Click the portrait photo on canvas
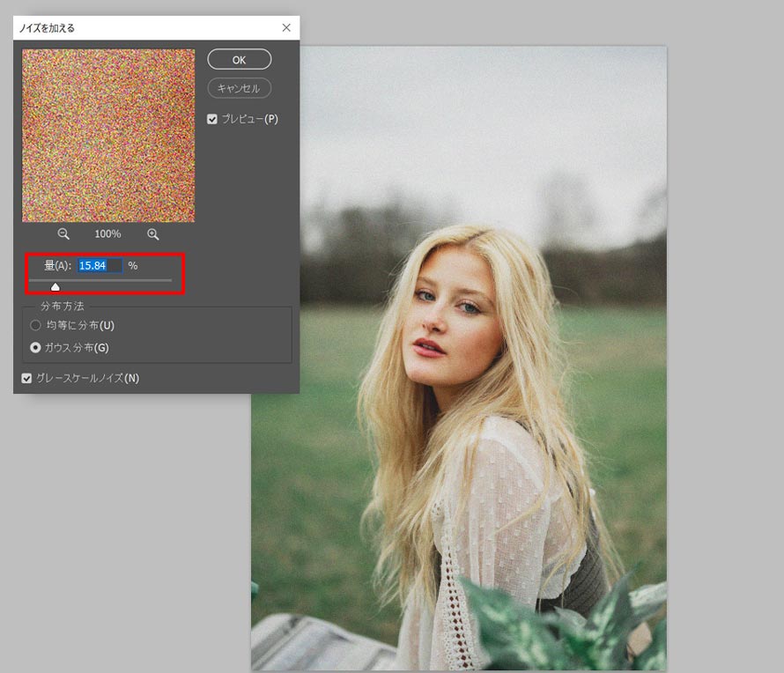The image size is (784, 673). pos(458,358)
